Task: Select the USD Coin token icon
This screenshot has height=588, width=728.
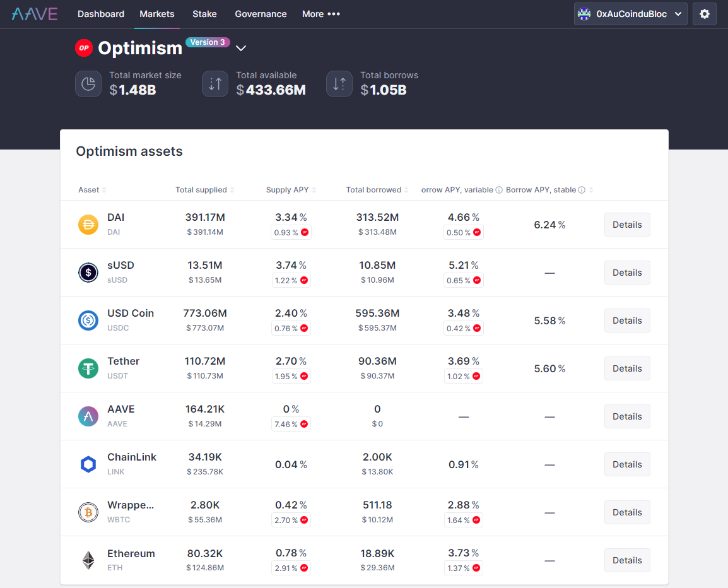Action: pos(88,320)
